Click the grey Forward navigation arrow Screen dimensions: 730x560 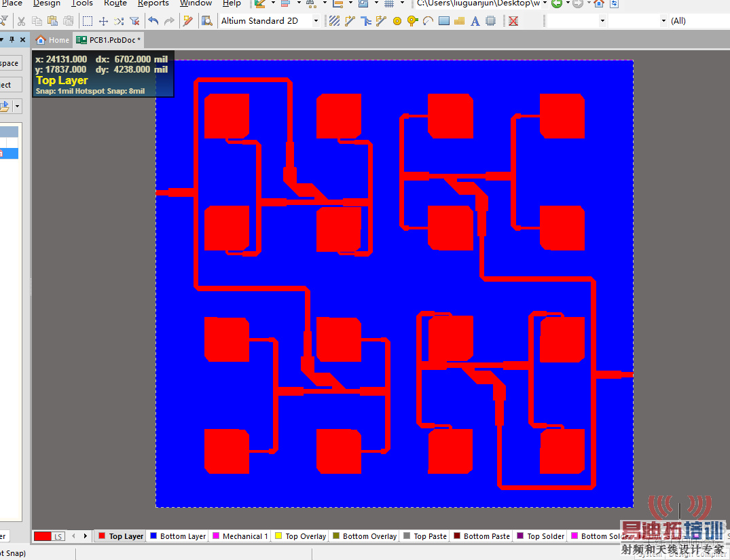click(x=577, y=3)
